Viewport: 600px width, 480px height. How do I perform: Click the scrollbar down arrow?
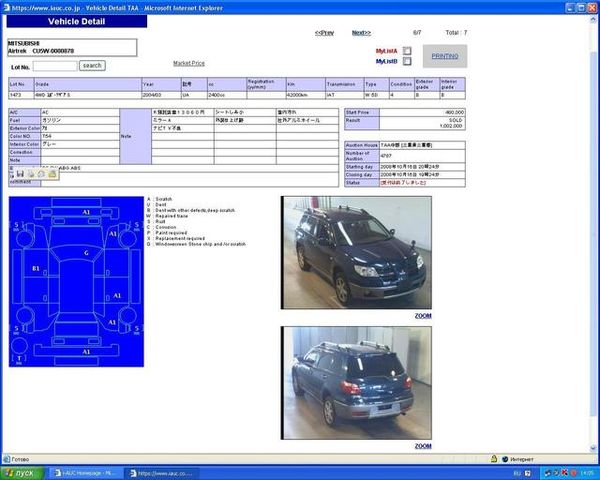click(x=593, y=448)
